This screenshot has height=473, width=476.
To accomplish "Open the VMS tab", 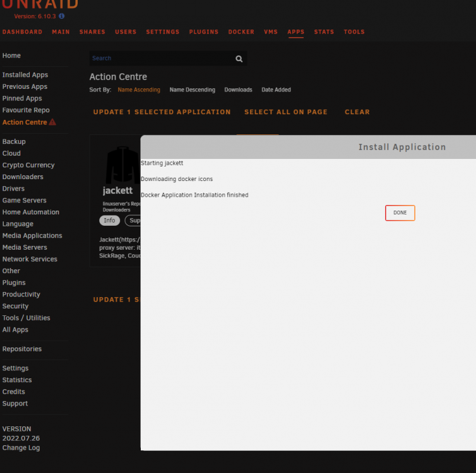I will 271,32.
